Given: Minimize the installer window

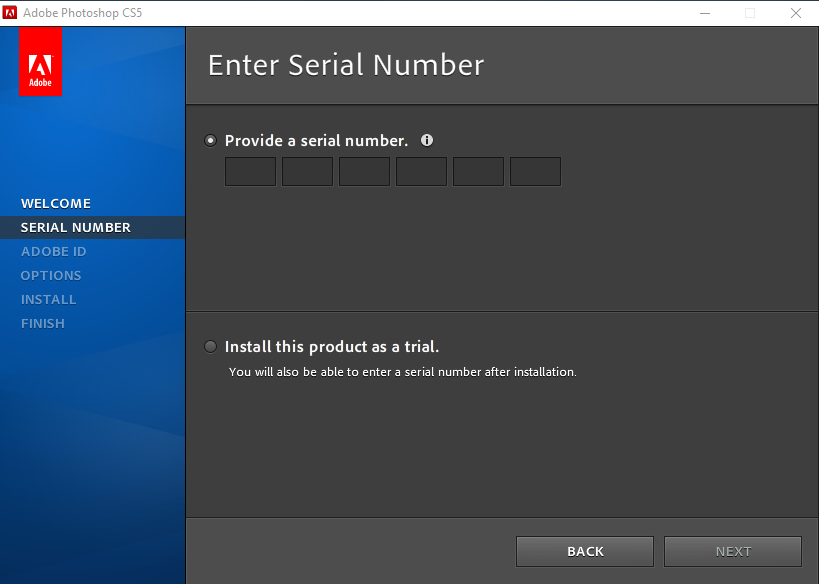Looking at the screenshot, I should 705,13.
